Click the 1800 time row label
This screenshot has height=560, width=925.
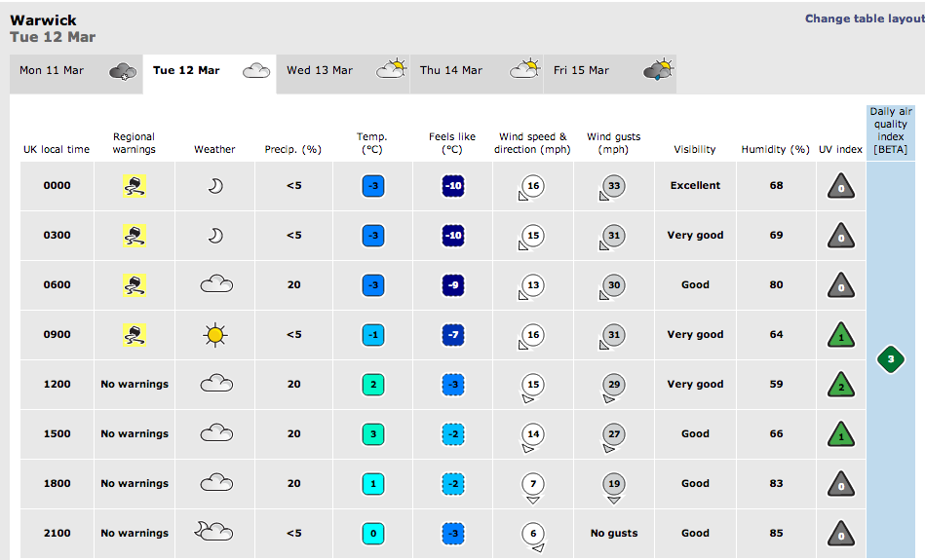point(58,483)
